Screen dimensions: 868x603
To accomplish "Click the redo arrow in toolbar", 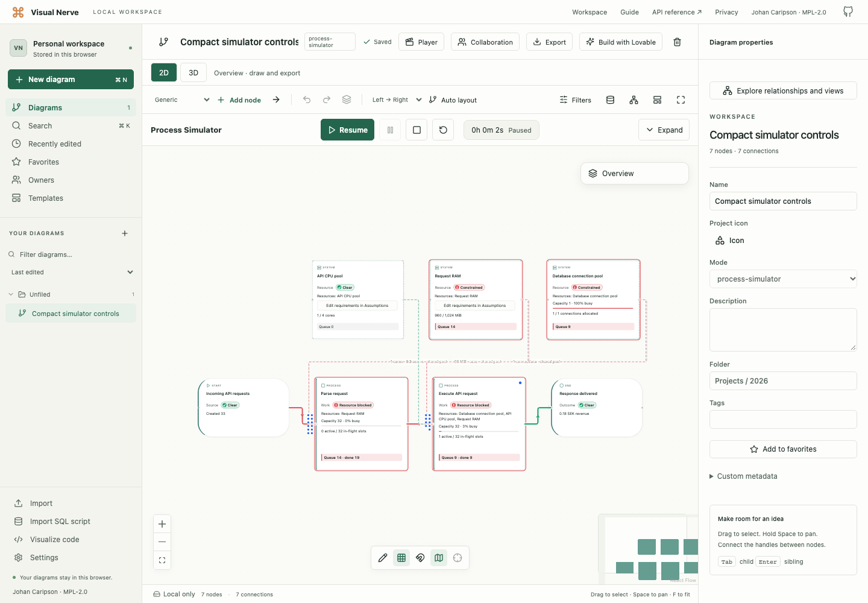I will click(327, 99).
